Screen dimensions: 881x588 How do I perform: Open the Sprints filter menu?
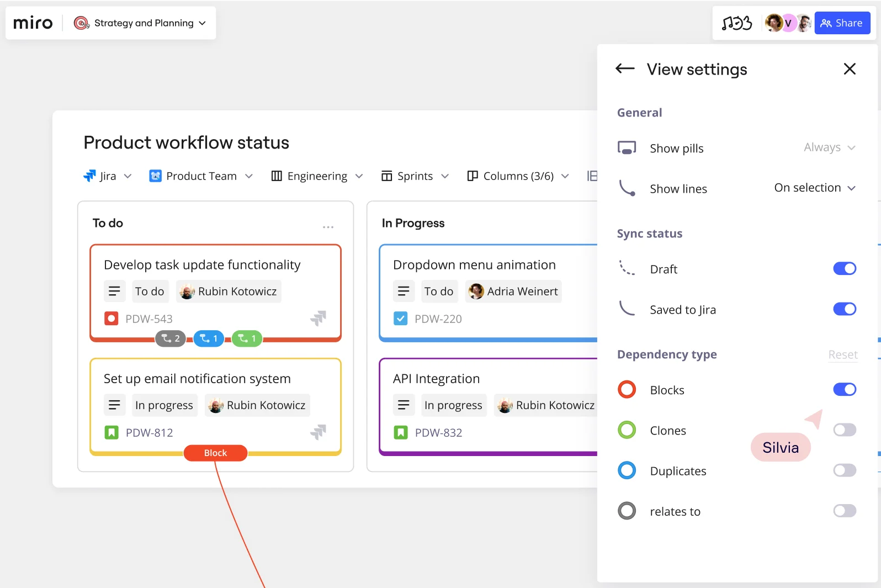click(x=415, y=176)
